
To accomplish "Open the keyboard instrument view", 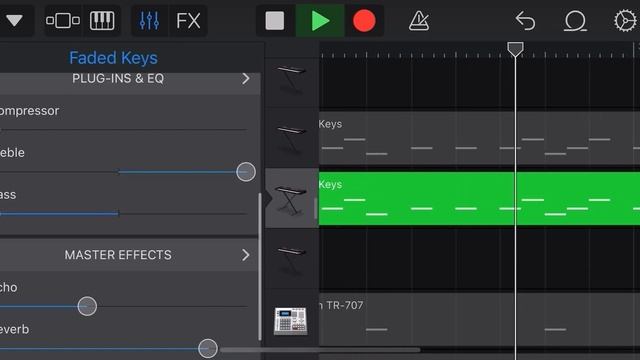I will point(102,20).
